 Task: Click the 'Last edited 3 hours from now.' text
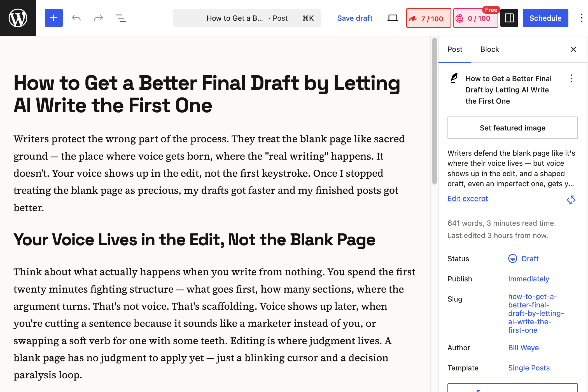[x=498, y=235]
